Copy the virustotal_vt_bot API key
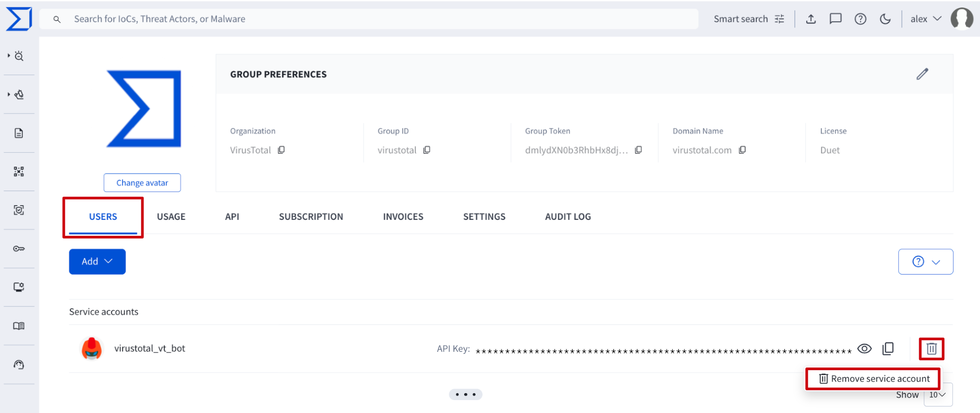This screenshot has height=413, width=980. pos(888,348)
